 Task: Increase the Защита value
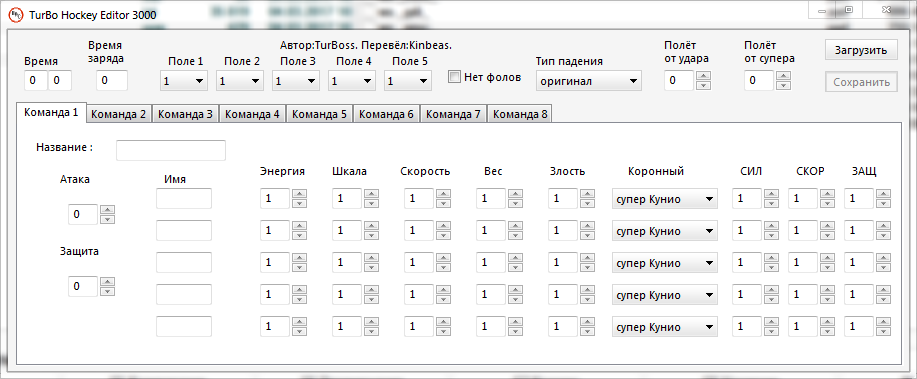[108, 282]
